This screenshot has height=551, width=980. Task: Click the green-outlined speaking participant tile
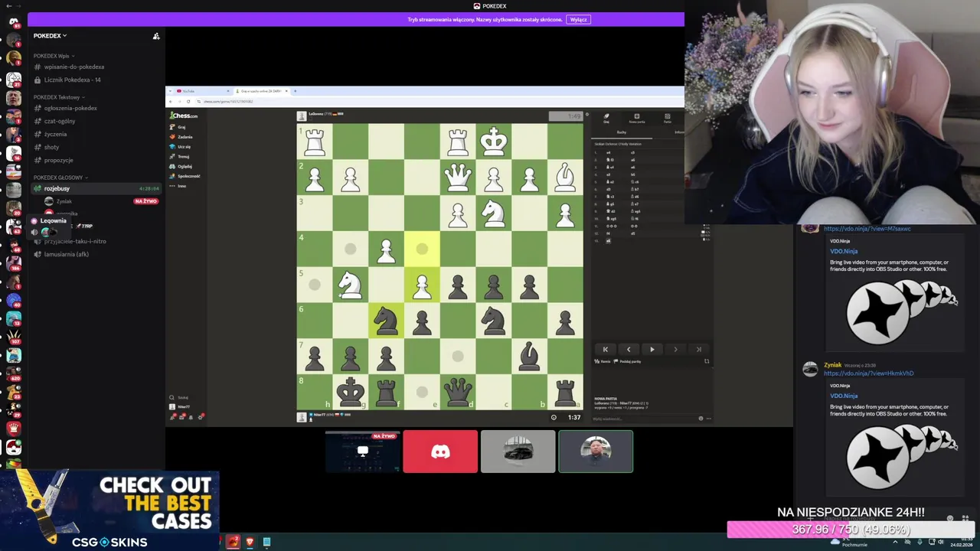(x=596, y=452)
